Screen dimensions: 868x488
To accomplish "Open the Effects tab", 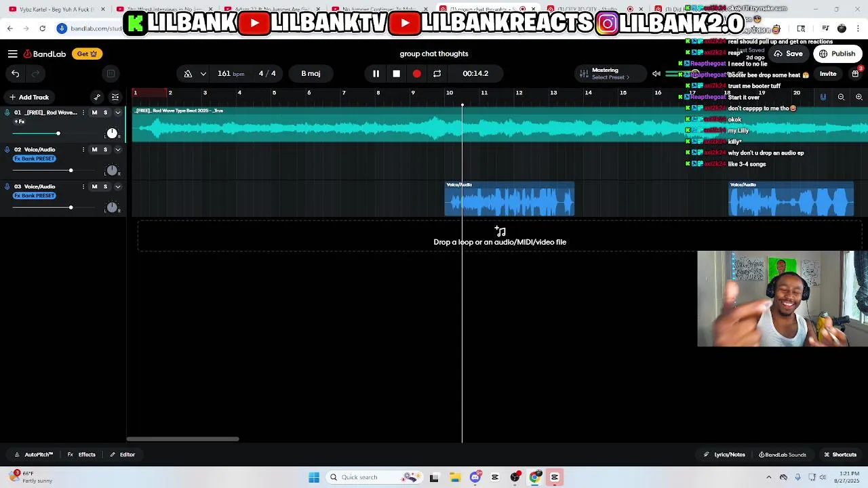I will (x=81, y=455).
